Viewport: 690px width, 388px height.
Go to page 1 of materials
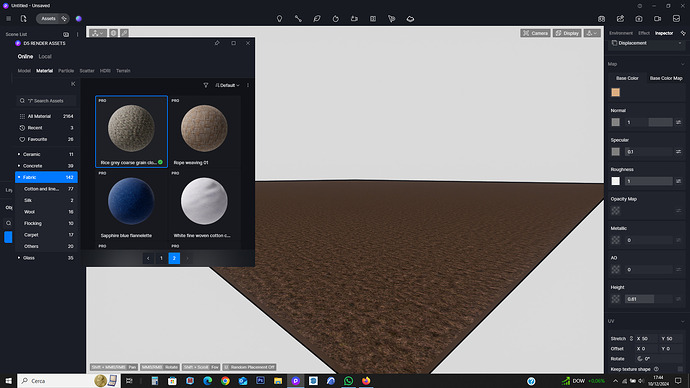tap(161, 258)
